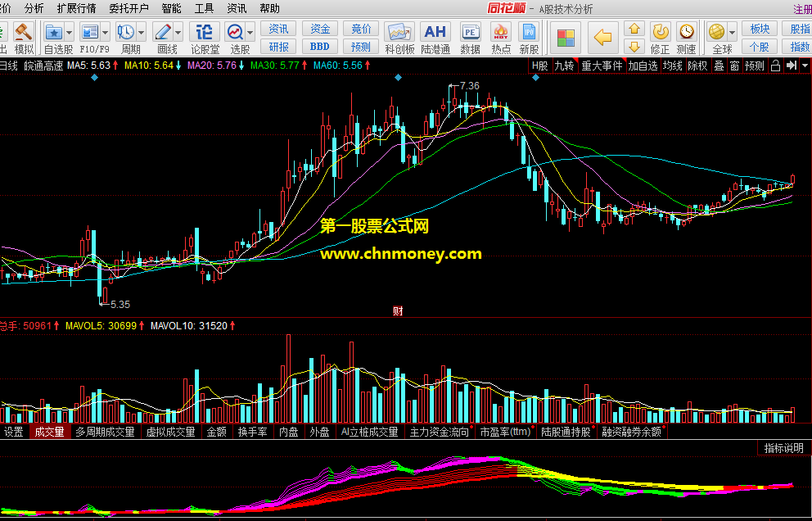Open 陆港通 AH connect icon
The height and width of the screenshot is (521, 812).
pos(435,32)
